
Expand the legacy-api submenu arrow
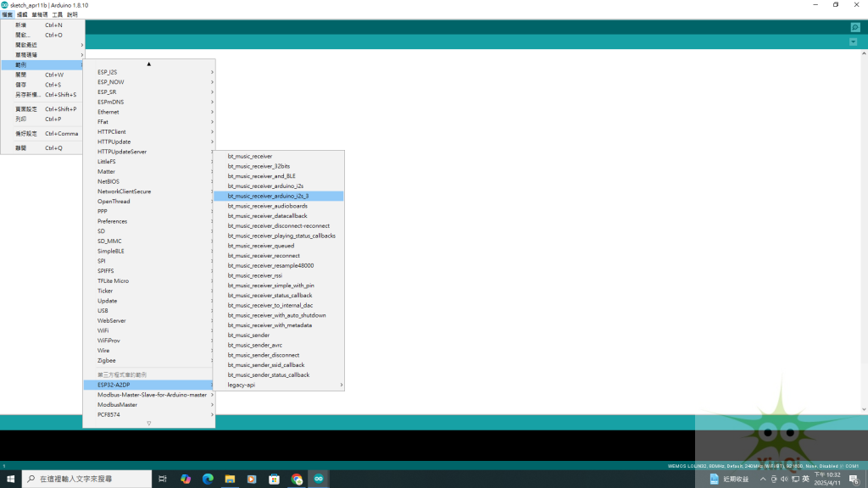[x=341, y=385]
